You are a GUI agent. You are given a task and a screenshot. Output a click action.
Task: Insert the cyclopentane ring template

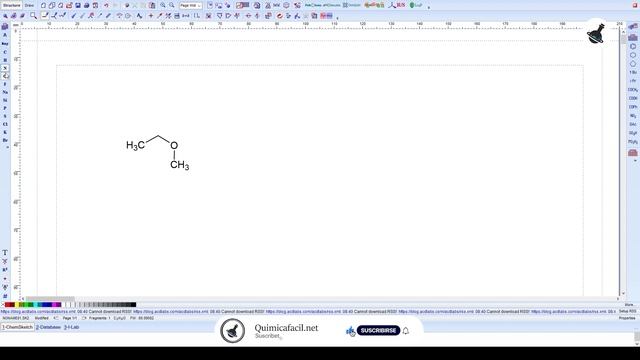coord(633,64)
